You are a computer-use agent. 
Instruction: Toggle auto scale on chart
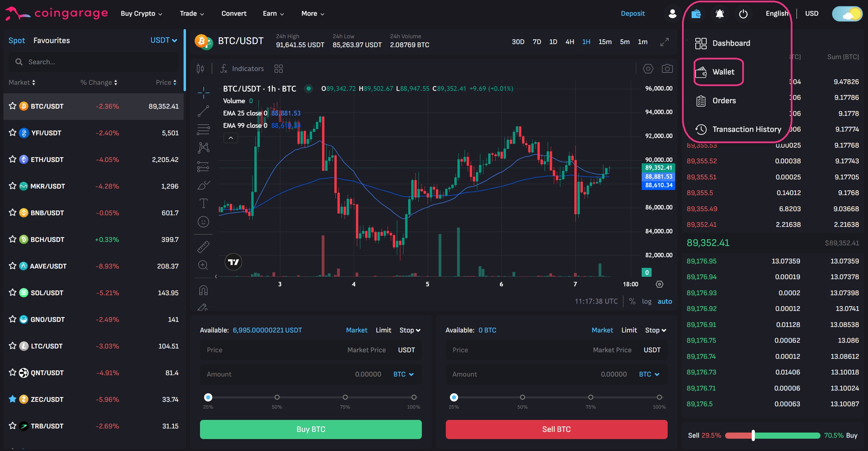point(665,301)
